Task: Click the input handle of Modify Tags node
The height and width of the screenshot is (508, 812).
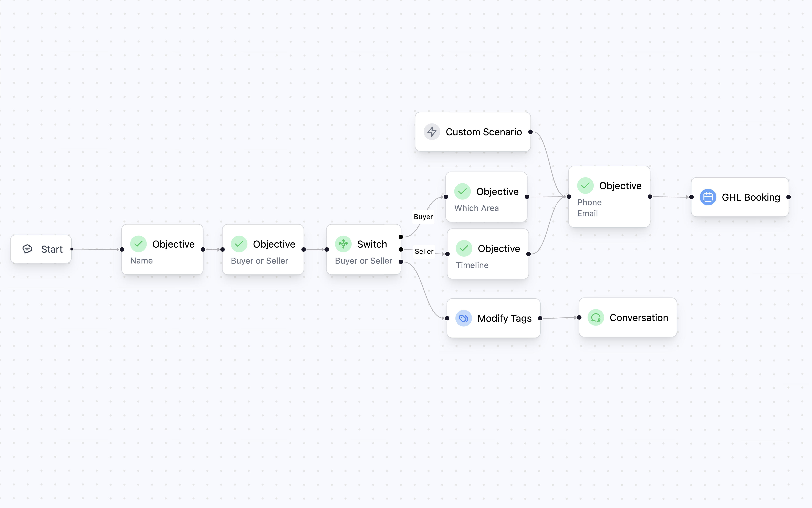Action: (x=447, y=318)
